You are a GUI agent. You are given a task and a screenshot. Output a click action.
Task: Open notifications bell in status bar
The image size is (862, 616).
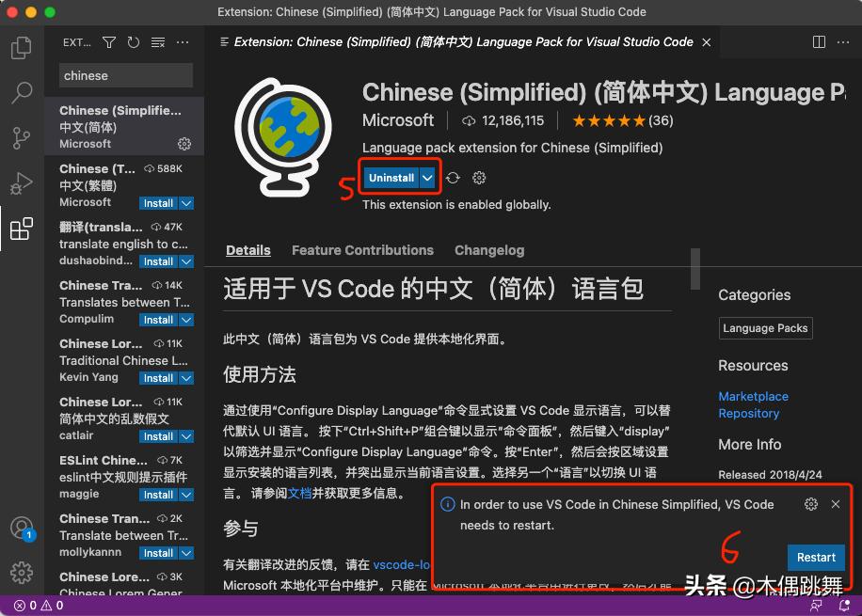coord(844,606)
